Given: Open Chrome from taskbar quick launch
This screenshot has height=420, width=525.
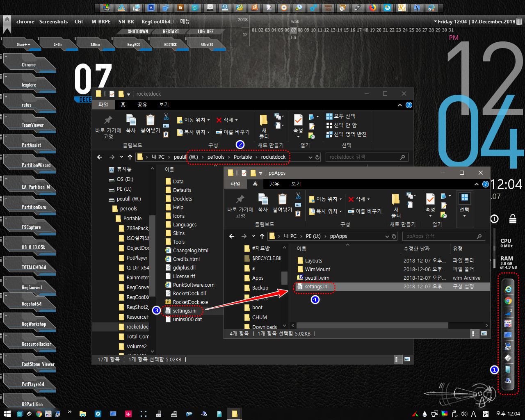Looking at the screenshot, I should [x=39, y=414].
